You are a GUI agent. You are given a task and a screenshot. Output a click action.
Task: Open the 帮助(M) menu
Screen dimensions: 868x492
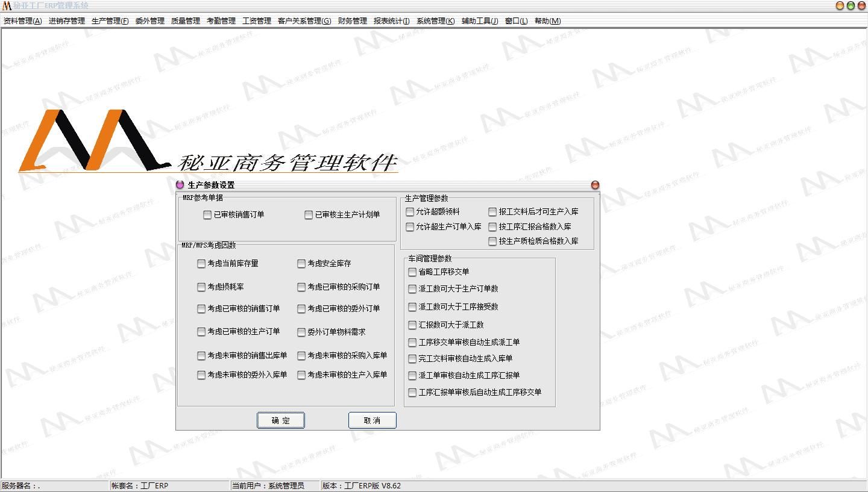tap(548, 21)
